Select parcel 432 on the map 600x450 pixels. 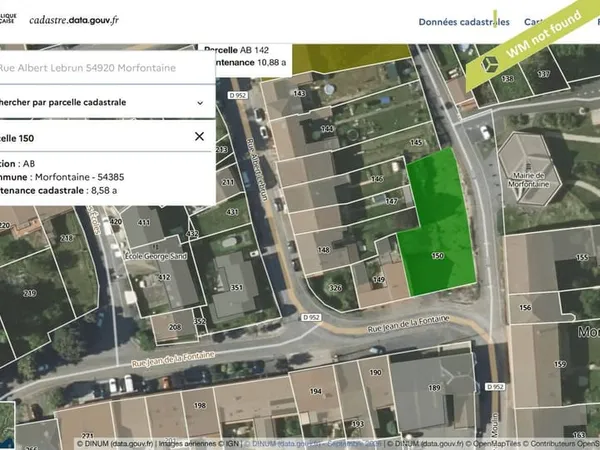[192, 233]
